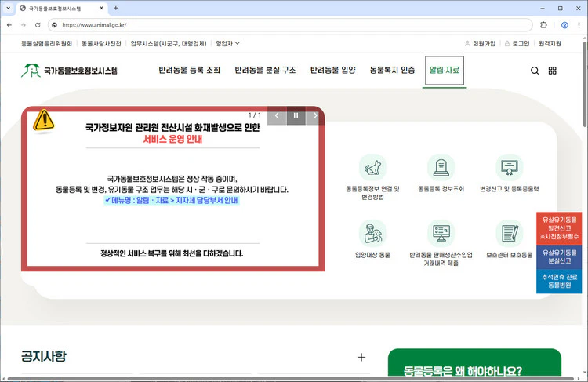Click the site logo 국가동물보호정보시스템

pyautogui.click(x=69, y=70)
